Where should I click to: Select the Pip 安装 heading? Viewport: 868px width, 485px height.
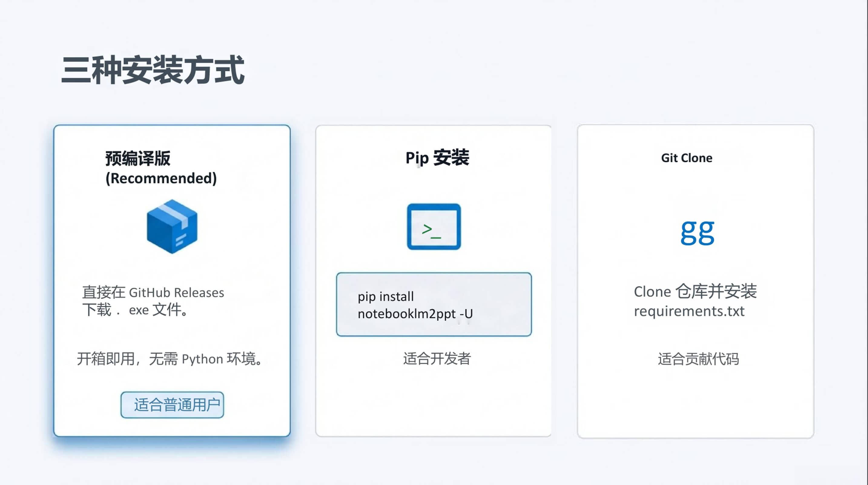tap(437, 158)
